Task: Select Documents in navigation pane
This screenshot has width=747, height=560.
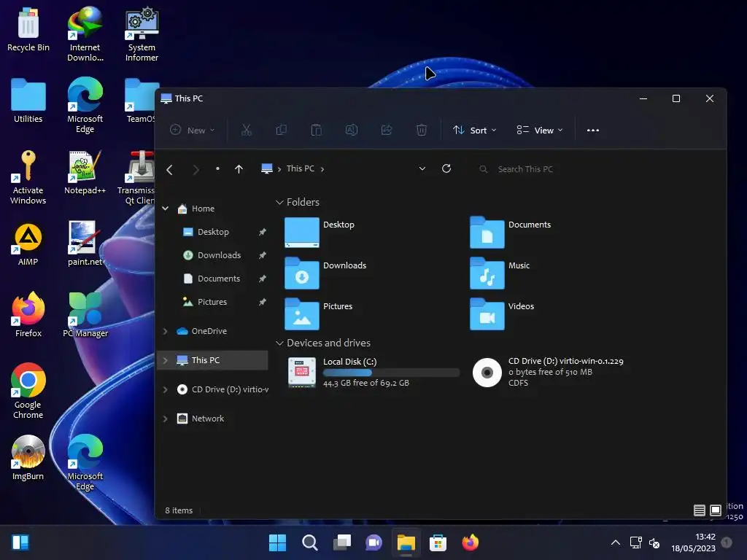Action: pyautogui.click(x=212, y=279)
